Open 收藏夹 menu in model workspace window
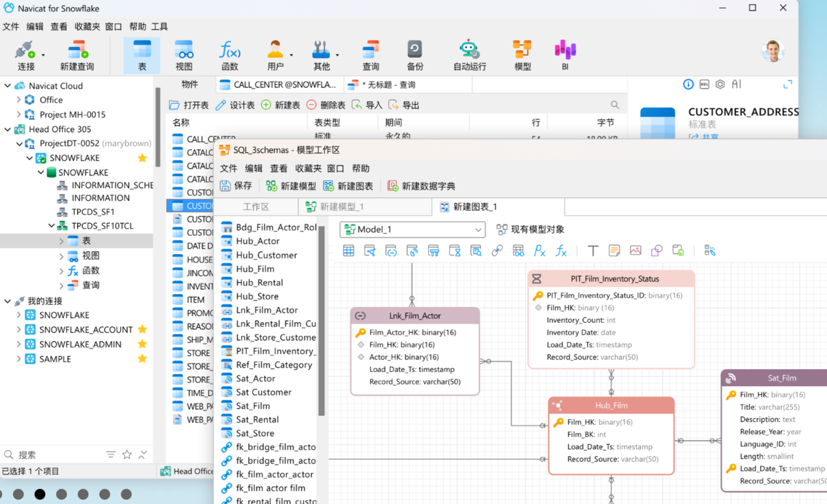This screenshot has width=827, height=504. [x=308, y=168]
